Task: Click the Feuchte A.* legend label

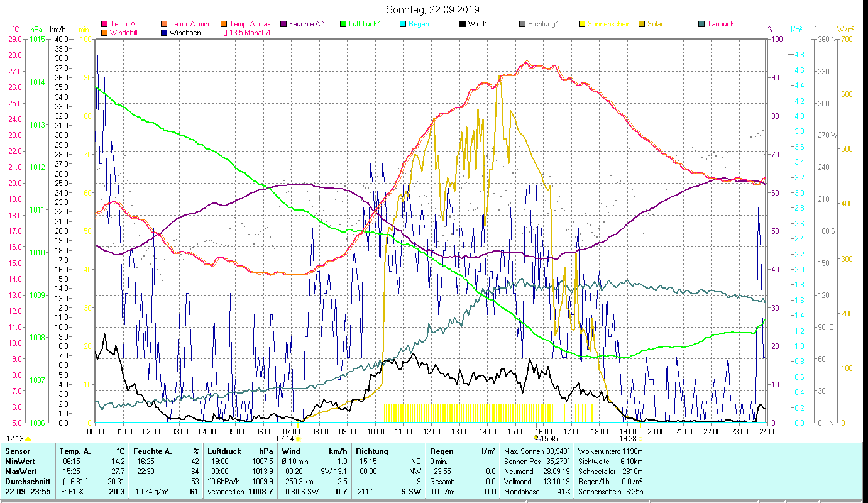Action: point(307,24)
